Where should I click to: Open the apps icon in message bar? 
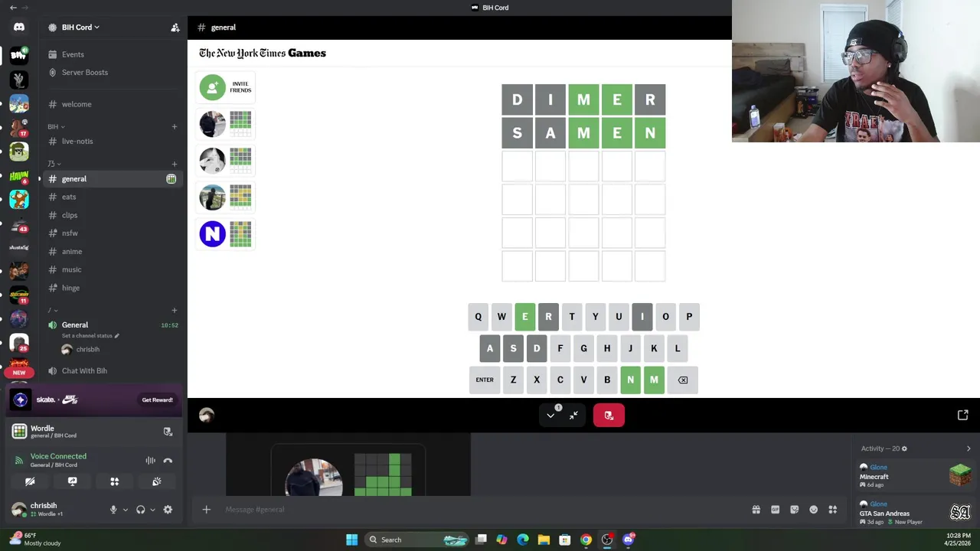(x=832, y=510)
